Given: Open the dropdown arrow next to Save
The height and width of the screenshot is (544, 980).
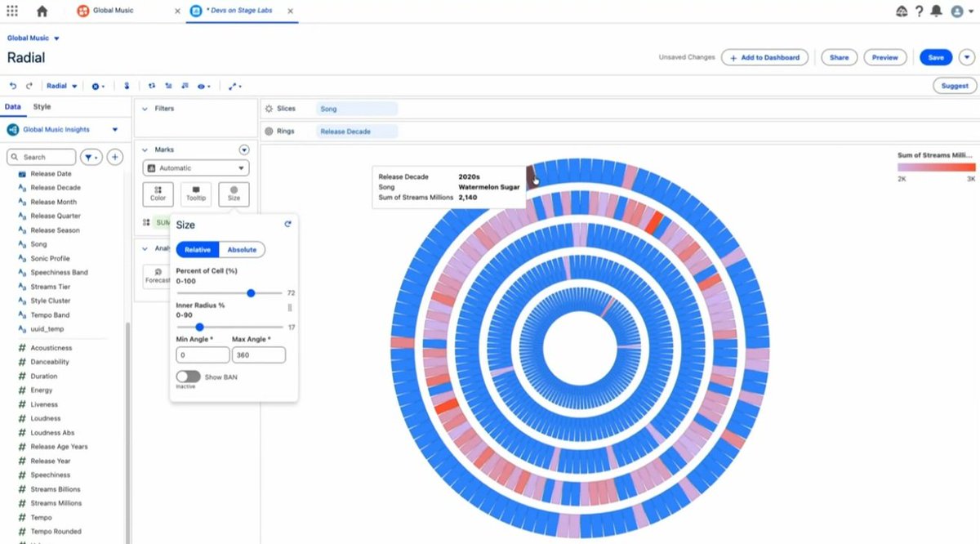Looking at the screenshot, I should tap(967, 57).
